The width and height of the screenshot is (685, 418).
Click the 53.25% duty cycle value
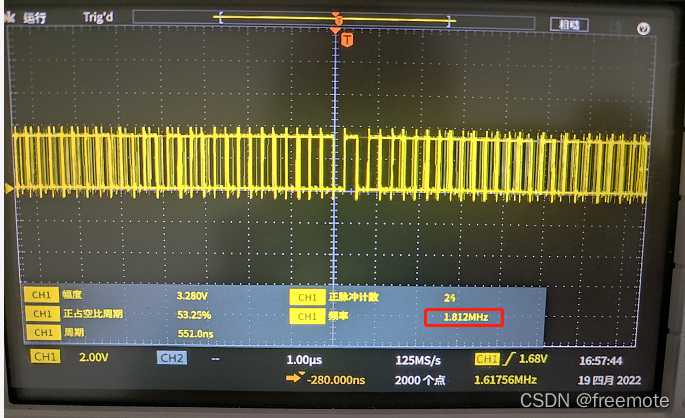pos(194,315)
